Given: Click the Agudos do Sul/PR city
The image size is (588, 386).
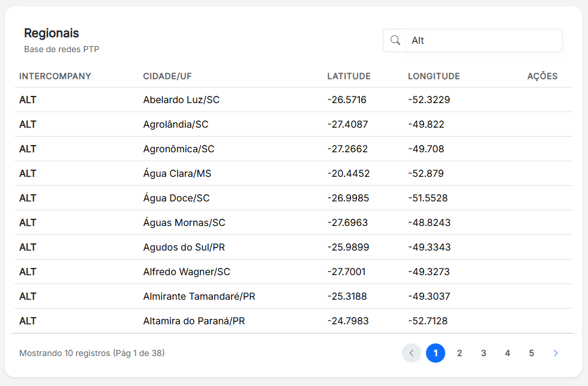Looking at the screenshot, I should click(184, 247).
